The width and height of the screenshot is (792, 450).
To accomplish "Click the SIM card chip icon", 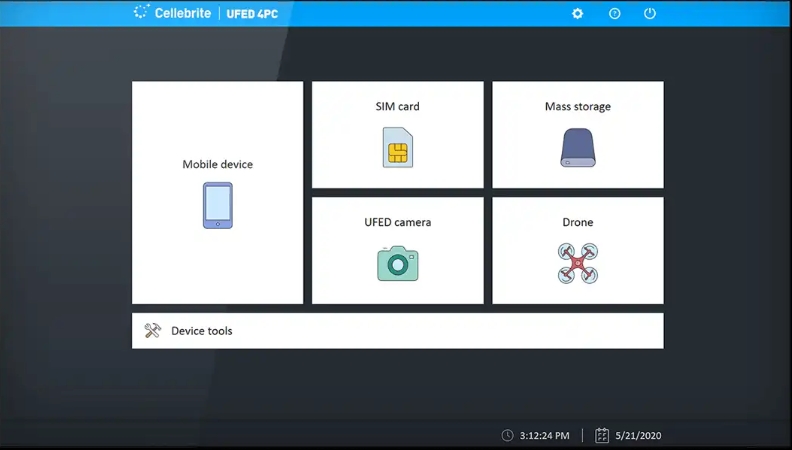I will click(x=398, y=147).
